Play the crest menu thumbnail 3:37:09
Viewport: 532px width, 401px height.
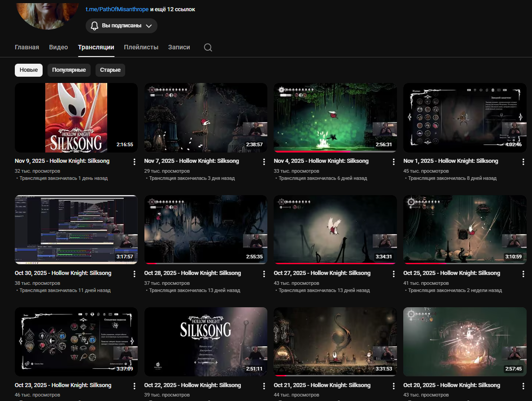76,342
